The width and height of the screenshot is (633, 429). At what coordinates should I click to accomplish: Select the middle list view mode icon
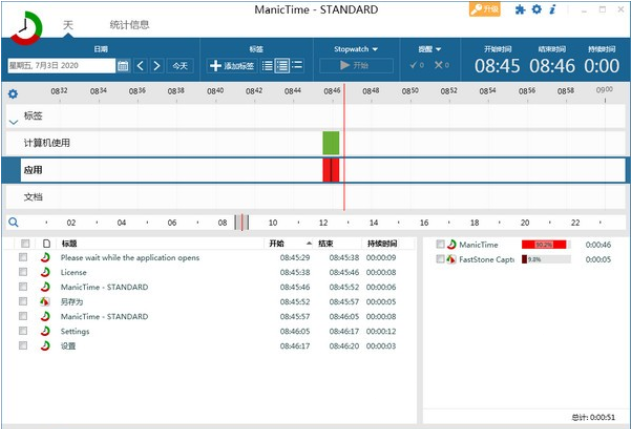coord(282,65)
